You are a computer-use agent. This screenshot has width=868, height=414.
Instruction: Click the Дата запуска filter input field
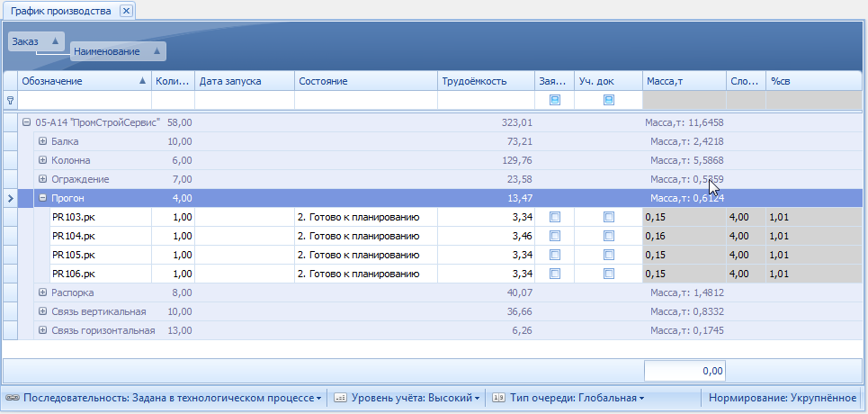coord(245,100)
